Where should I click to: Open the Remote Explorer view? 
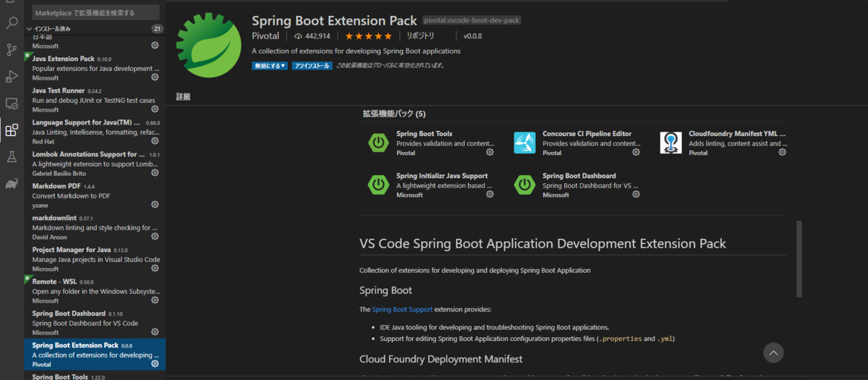12,104
